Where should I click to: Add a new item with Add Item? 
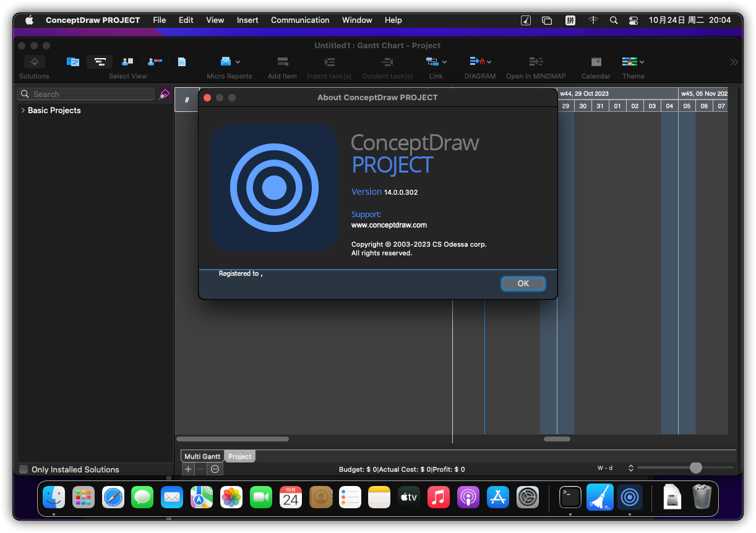(x=283, y=62)
